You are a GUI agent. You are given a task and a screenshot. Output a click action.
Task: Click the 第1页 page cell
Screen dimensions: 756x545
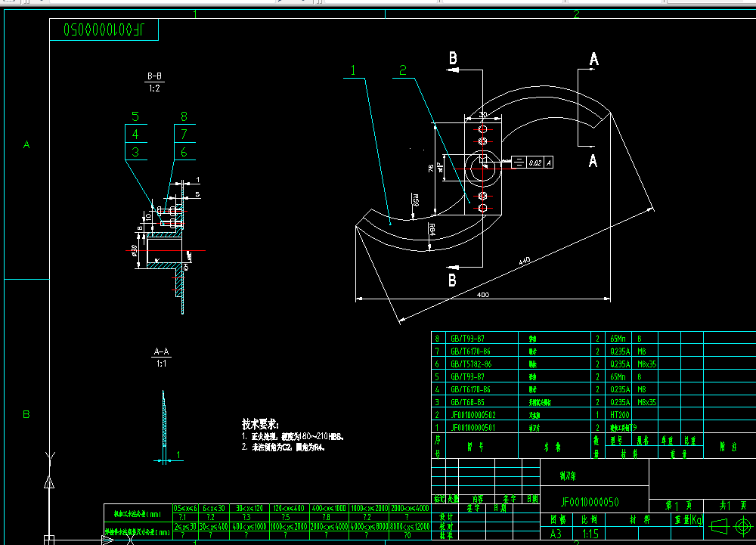coord(678,506)
